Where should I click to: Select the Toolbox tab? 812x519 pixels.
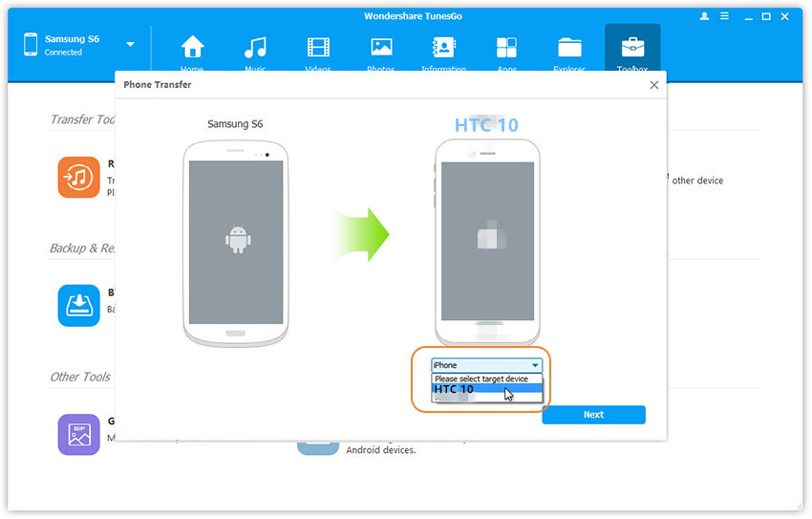(x=632, y=48)
